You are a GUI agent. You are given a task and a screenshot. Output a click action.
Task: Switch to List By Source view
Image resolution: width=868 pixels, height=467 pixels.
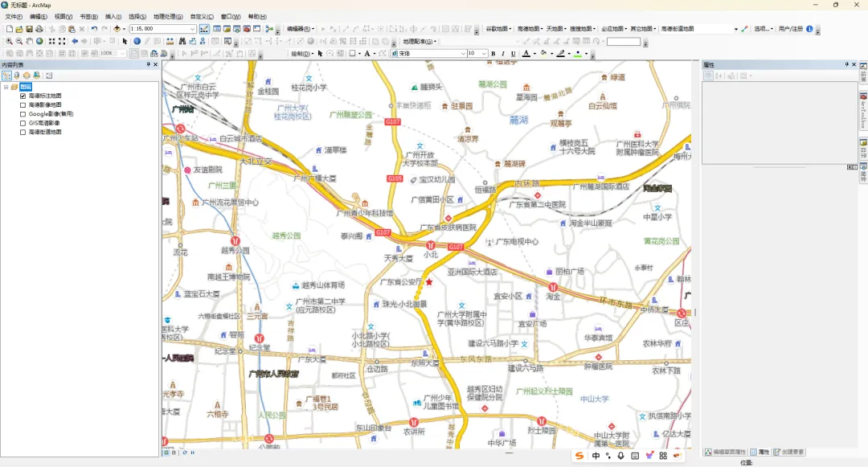17,76
